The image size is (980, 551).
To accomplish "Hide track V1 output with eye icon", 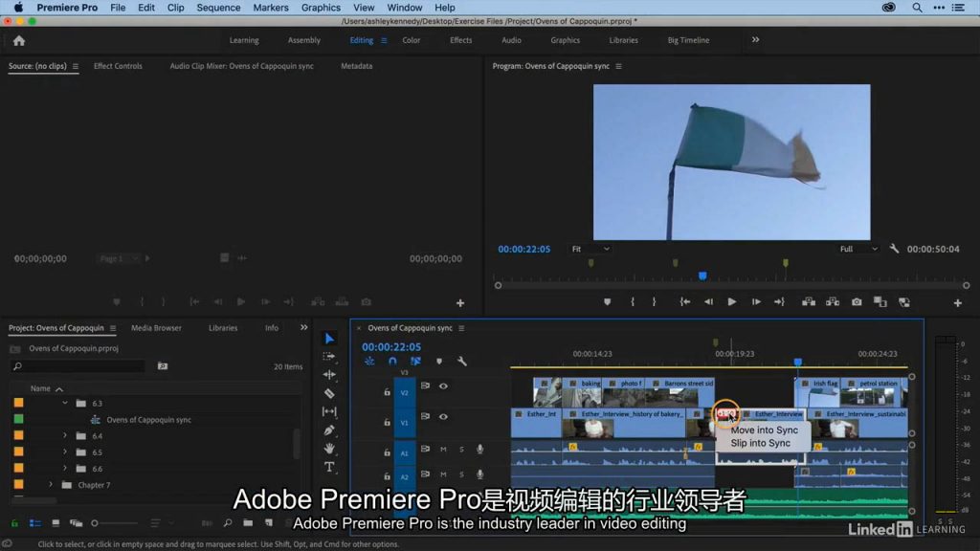I will [x=443, y=417].
